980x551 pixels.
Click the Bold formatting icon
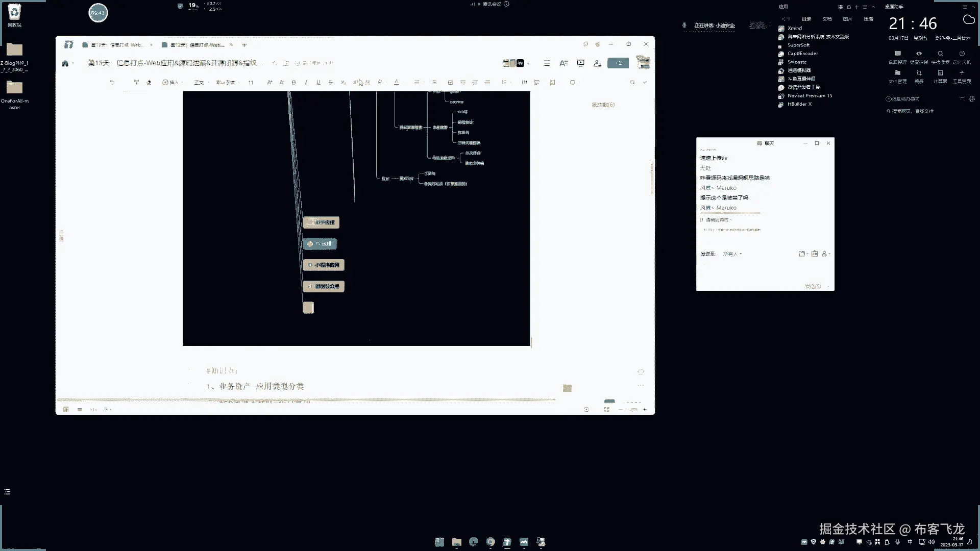(x=293, y=82)
